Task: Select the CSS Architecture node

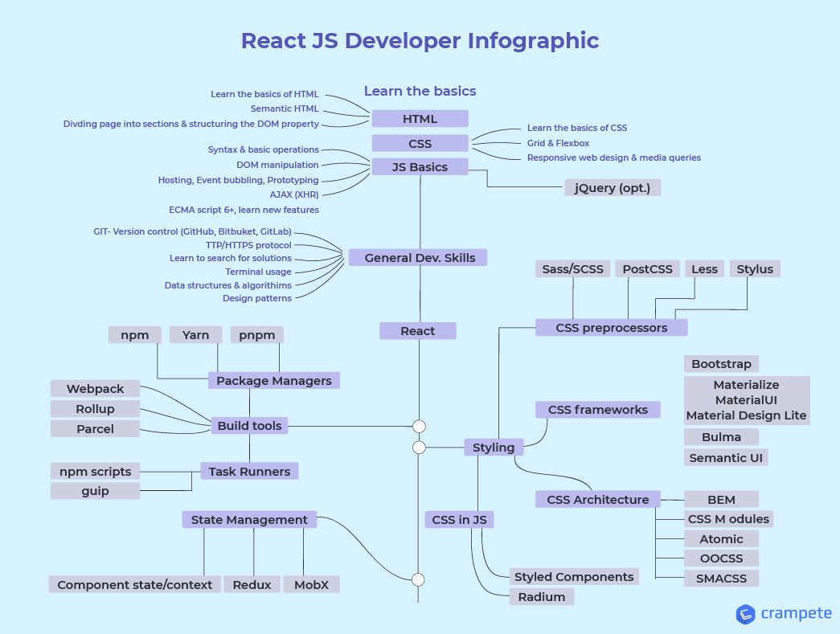Action: pos(597,499)
